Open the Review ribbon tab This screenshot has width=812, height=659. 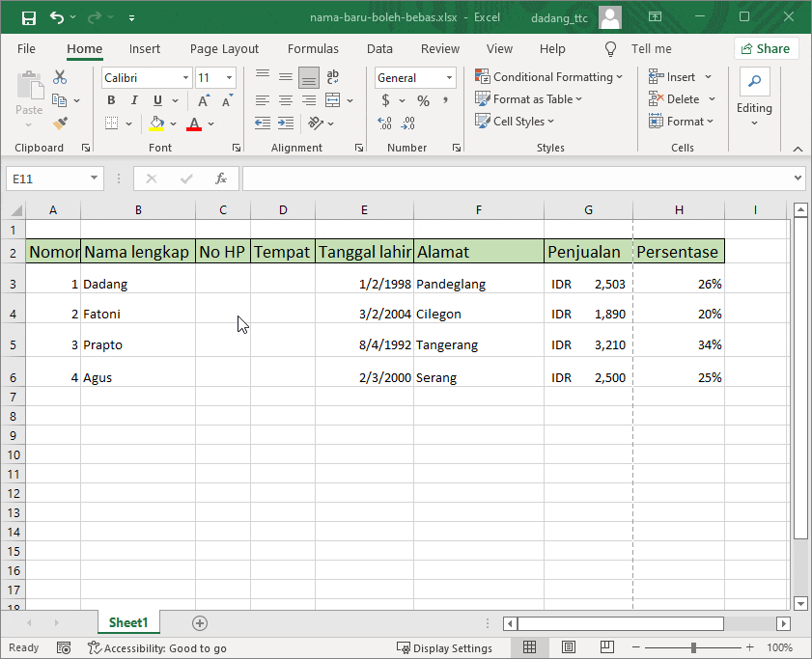(x=440, y=48)
